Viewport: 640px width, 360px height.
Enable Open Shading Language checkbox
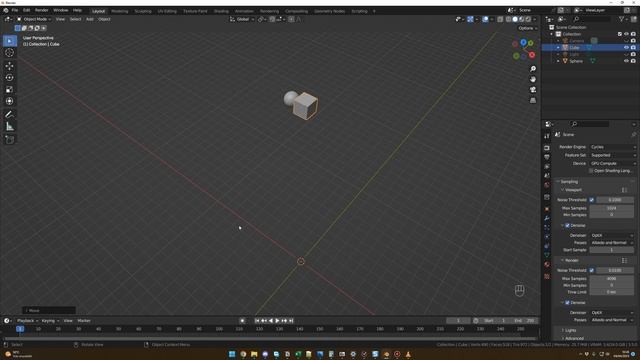coord(591,171)
